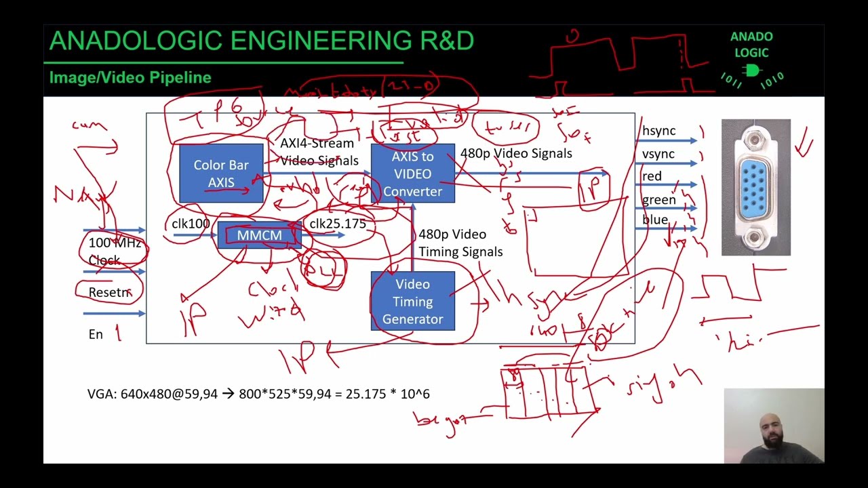The image size is (868, 488).
Task: Click the AXI4-Stream Video Signals label
Action: (319, 152)
